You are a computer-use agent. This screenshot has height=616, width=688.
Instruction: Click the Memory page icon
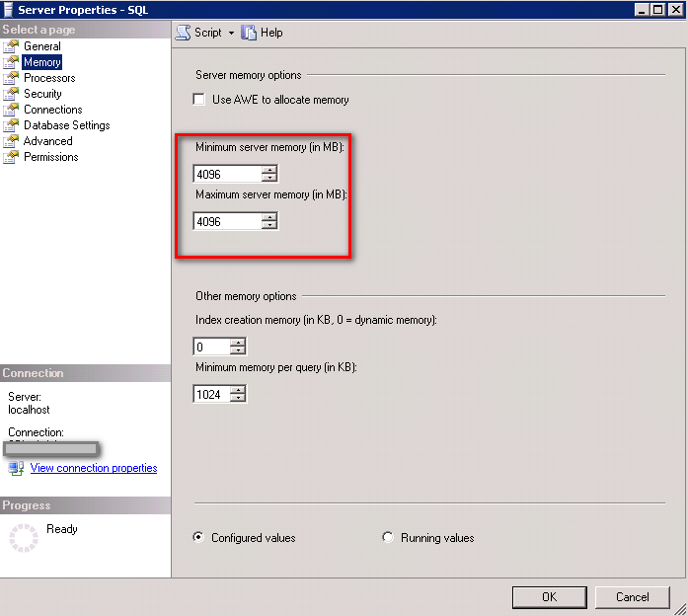click(x=11, y=62)
